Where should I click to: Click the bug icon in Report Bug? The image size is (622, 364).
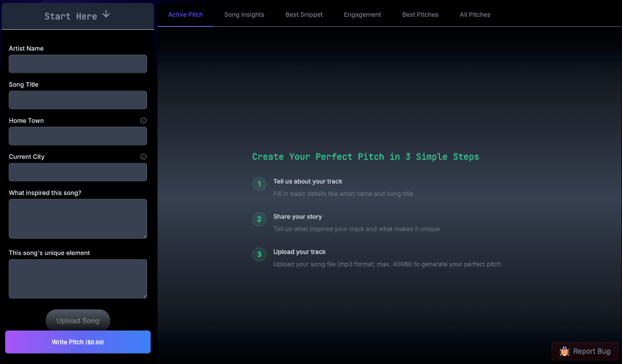(x=564, y=352)
